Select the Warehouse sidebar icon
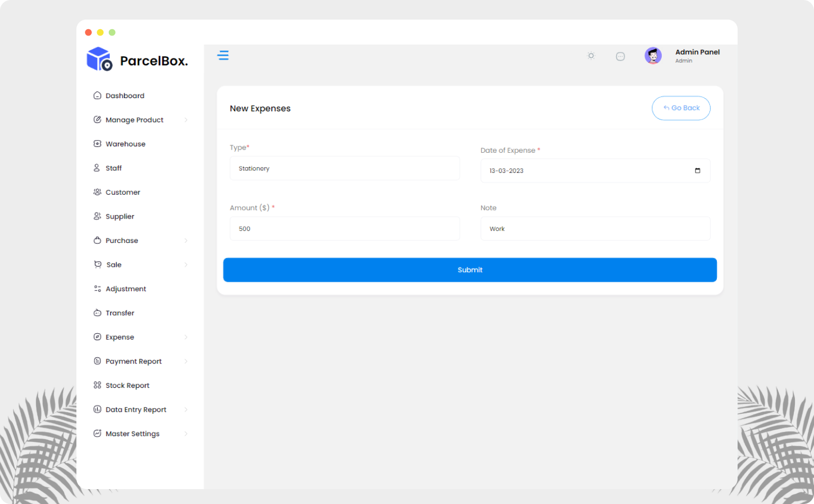 (x=97, y=143)
